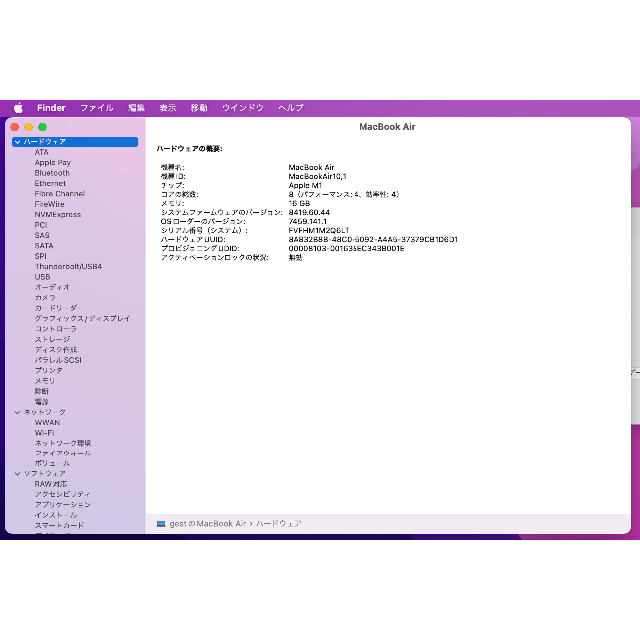Select カメラ in the sidebar
This screenshot has height=640, width=640.
(x=45, y=298)
